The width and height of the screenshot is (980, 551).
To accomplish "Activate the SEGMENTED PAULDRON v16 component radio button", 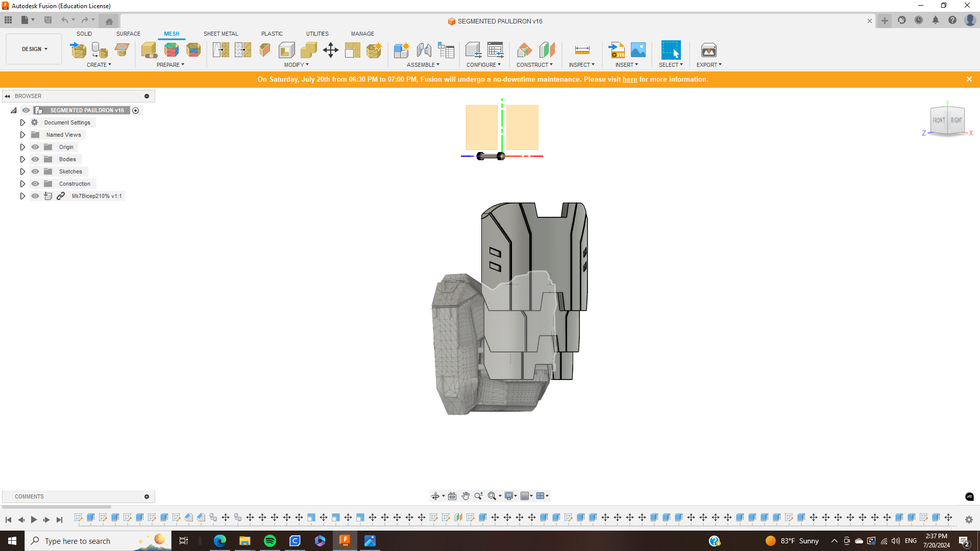I will pyautogui.click(x=136, y=110).
